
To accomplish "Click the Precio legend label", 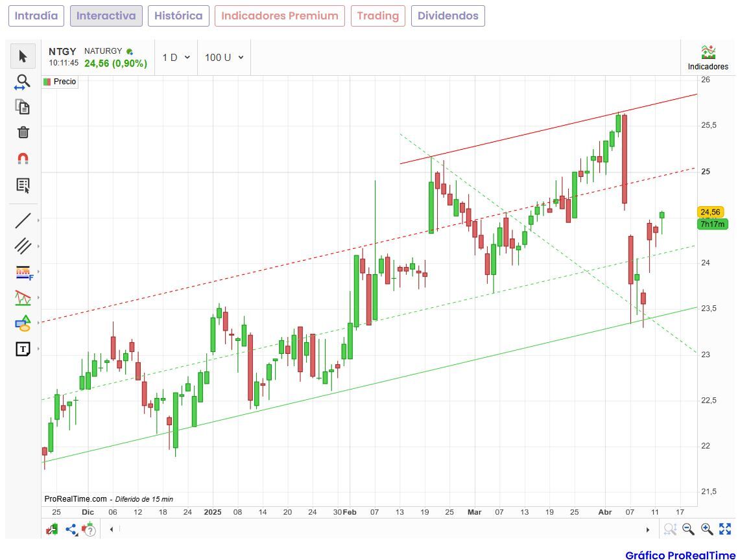I will [65, 82].
